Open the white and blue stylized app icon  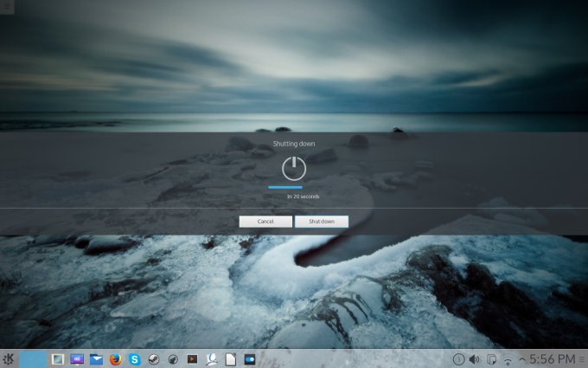[212, 359]
